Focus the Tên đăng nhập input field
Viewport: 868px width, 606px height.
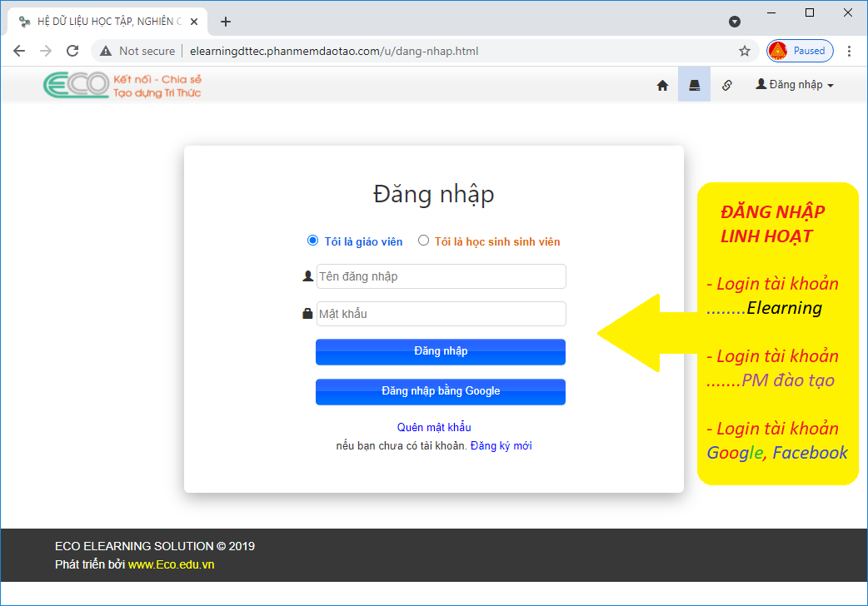point(441,276)
